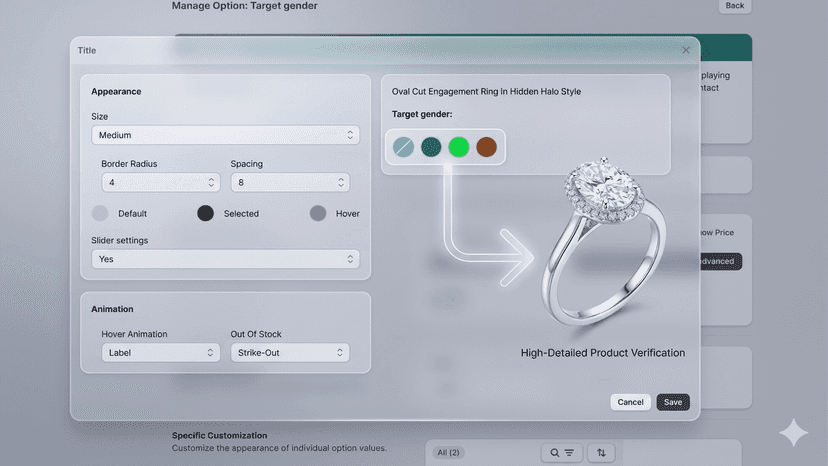
Task: Click the sort arrows icon
Action: 601,453
